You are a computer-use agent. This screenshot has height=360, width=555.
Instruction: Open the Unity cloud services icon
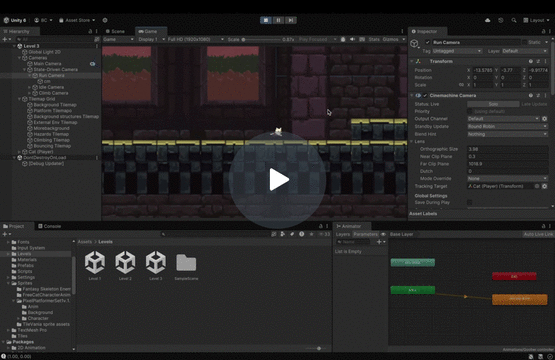(487, 20)
